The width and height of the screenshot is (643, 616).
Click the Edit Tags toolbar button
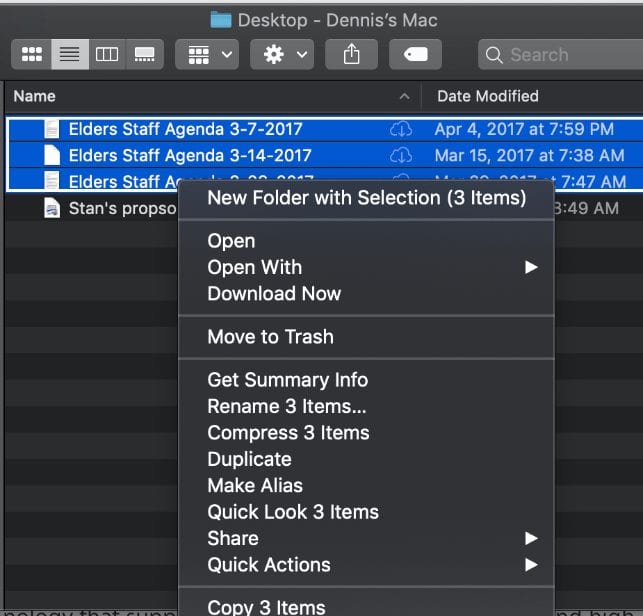pyautogui.click(x=415, y=55)
